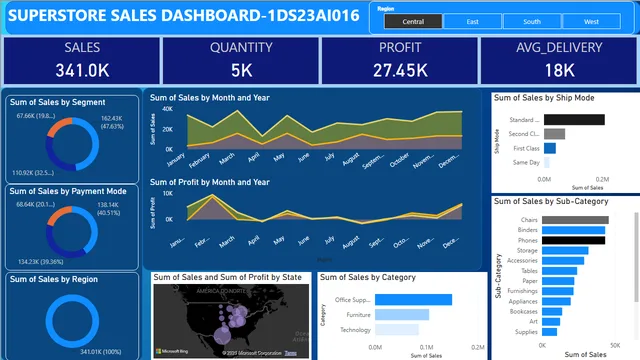This screenshot has width=640, height=360.
Task: Click the 134.23K (39.36%) payment label
Action: pyautogui.click(x=40, y=262)
